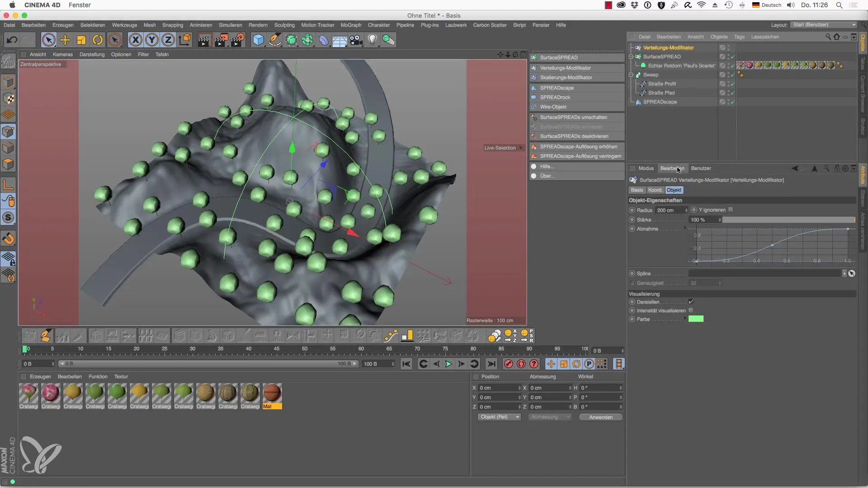Viewport: 868px width, 488px height.
Task: Open the MoGraph menu
Action: (351, 25)
